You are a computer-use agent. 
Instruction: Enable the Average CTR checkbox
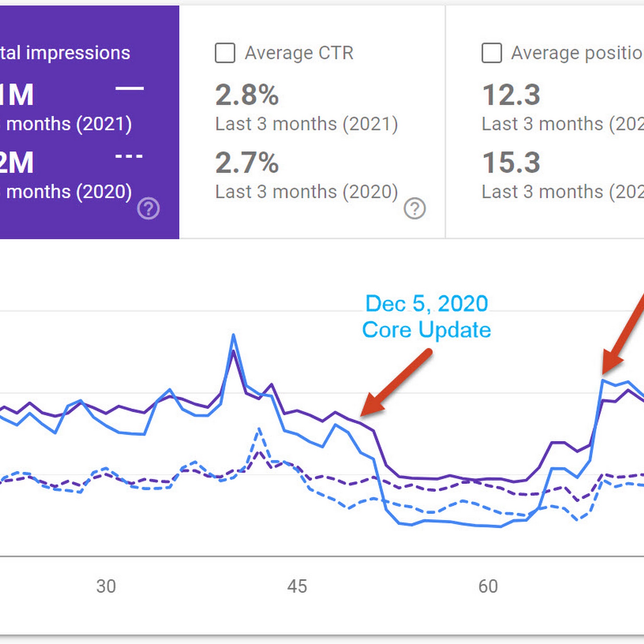coord(225,53)
